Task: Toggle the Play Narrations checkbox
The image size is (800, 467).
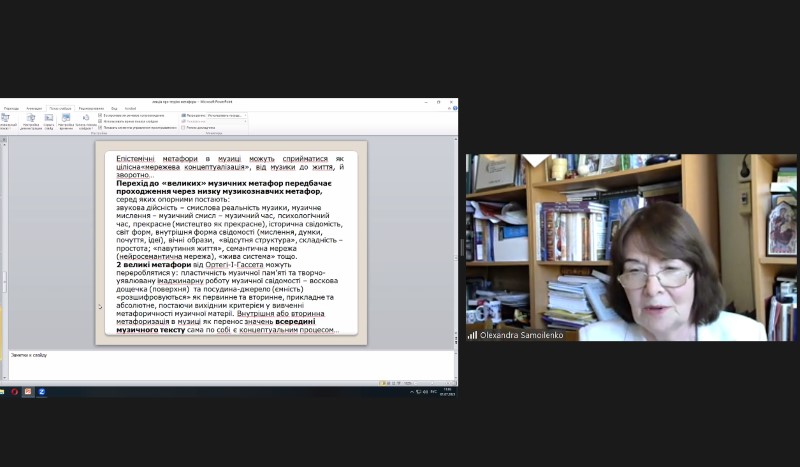Action: click(x=101, y=115)
